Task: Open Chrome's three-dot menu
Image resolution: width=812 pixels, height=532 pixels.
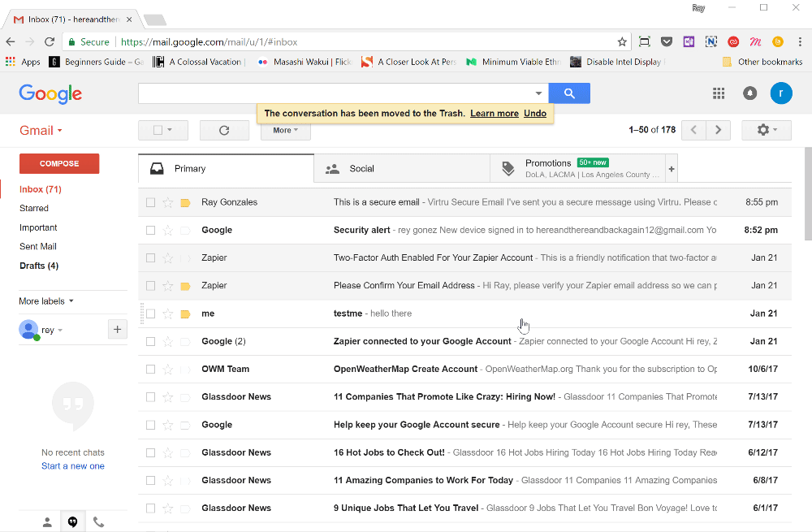Action: tap(800, 42)
